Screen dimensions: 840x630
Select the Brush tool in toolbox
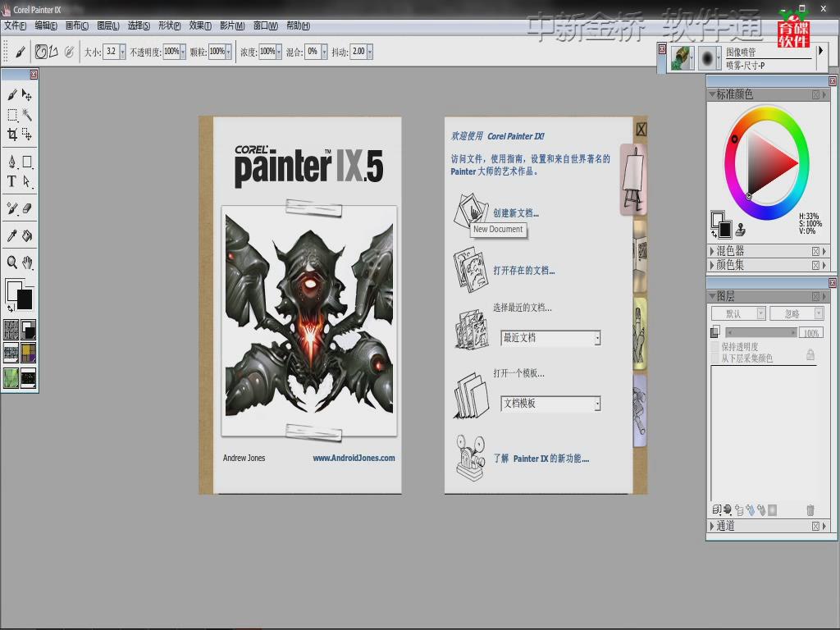click(x=11, y=95)
